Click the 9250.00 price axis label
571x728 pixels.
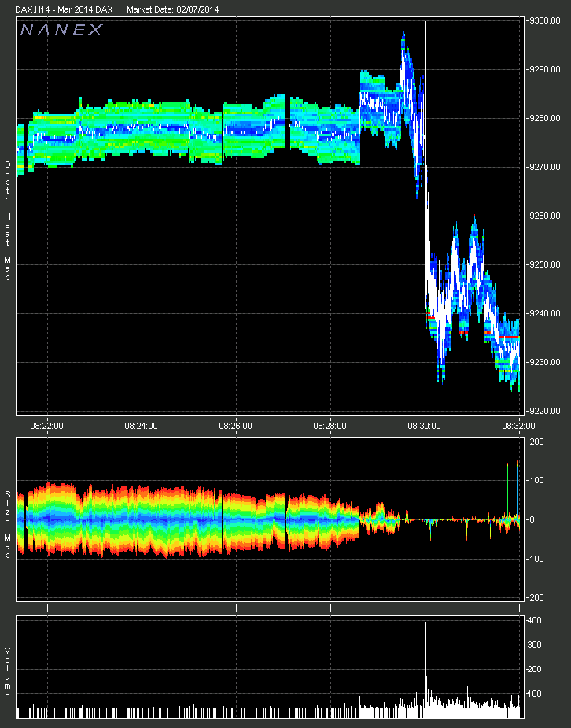point(543,264)
